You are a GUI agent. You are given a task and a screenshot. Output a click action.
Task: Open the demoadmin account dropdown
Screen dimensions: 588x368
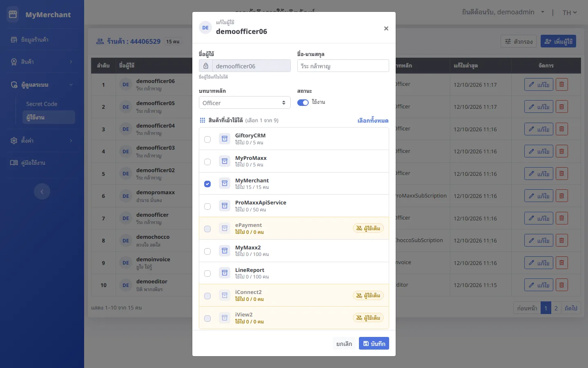[x=503, y=12]
